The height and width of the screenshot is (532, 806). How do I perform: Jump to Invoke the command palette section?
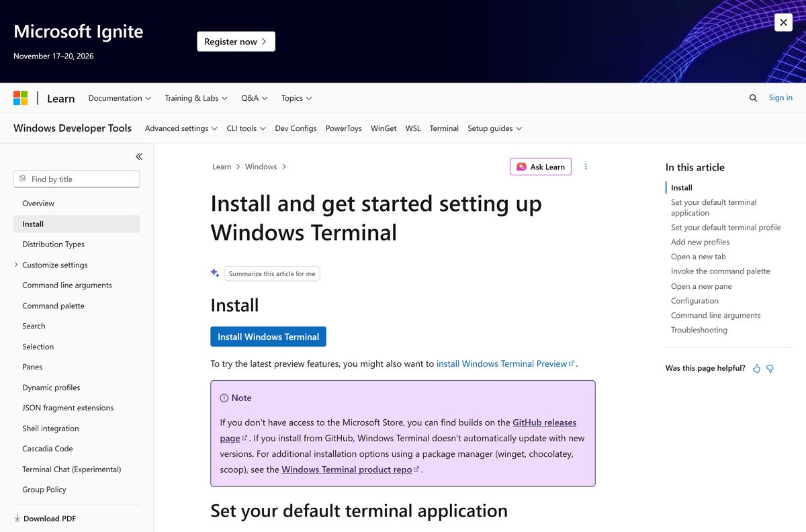(721, 271)
